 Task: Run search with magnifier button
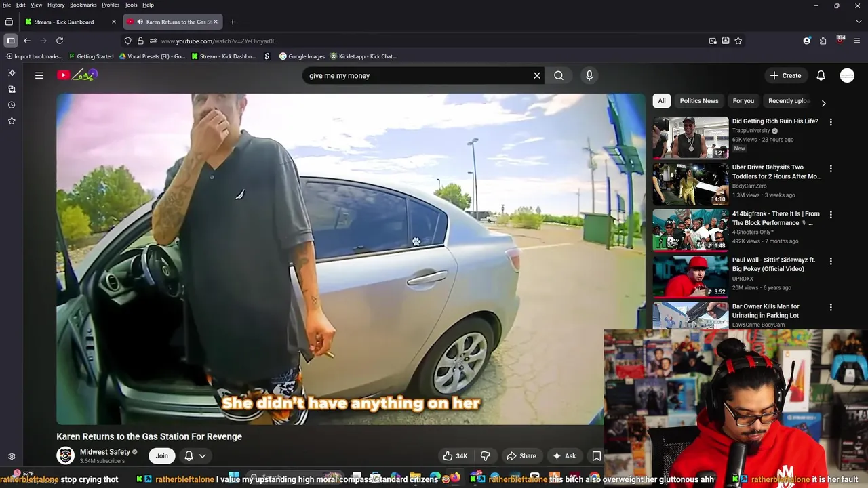click(559, 75)
